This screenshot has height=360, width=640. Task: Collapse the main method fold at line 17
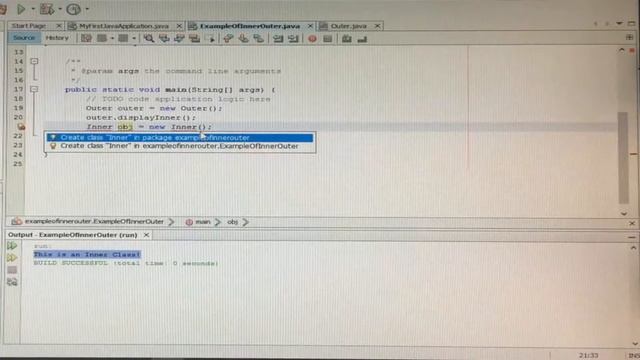tap(34, 89)
